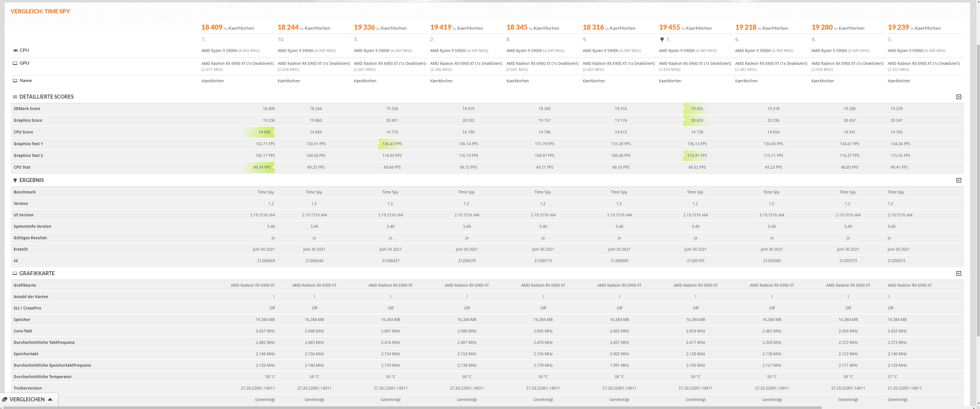Viewport: 980px width, 409px height.
Task: Click the compare icon left of VERGLEICHEN
Action: [x=5, y=400]
